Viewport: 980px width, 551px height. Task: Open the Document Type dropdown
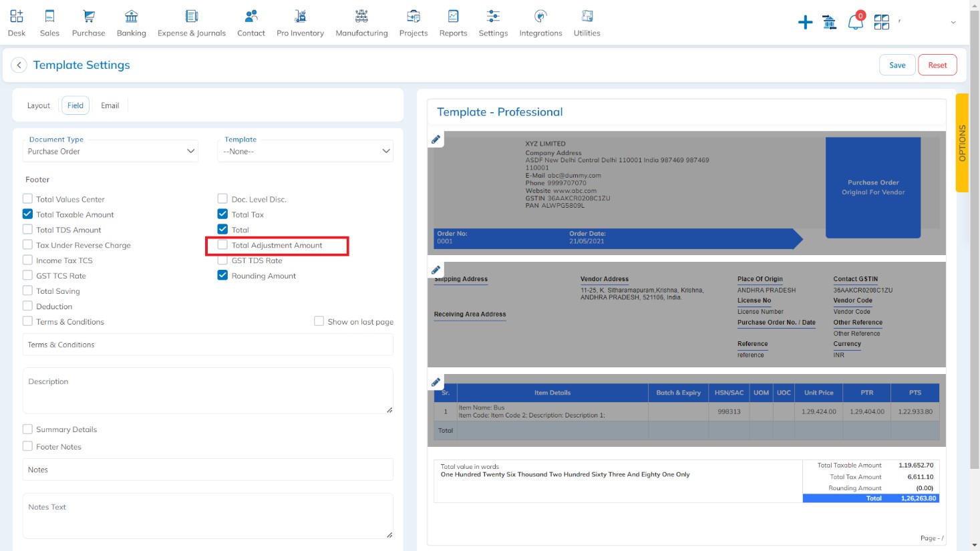click(x=110, y=151)
